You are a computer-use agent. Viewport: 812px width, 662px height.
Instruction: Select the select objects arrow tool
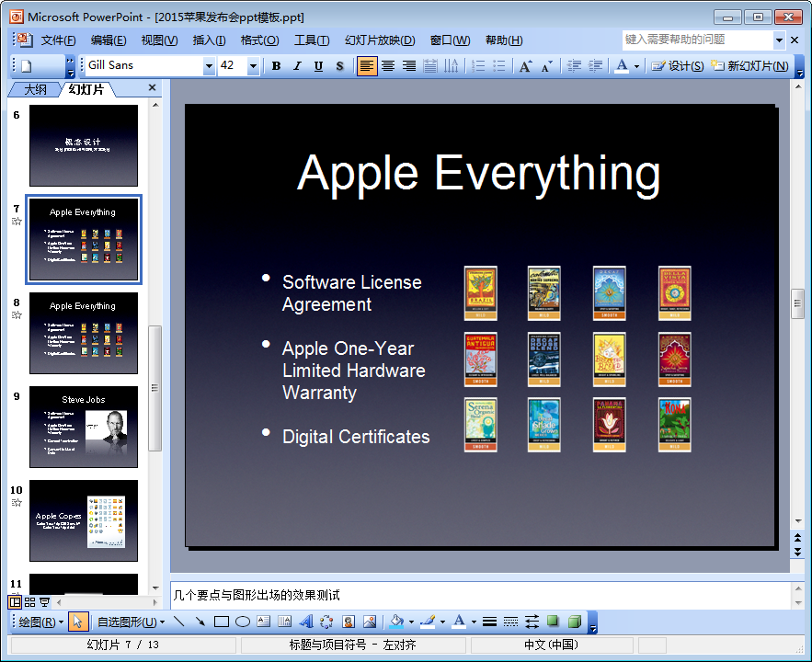(77, 622)
